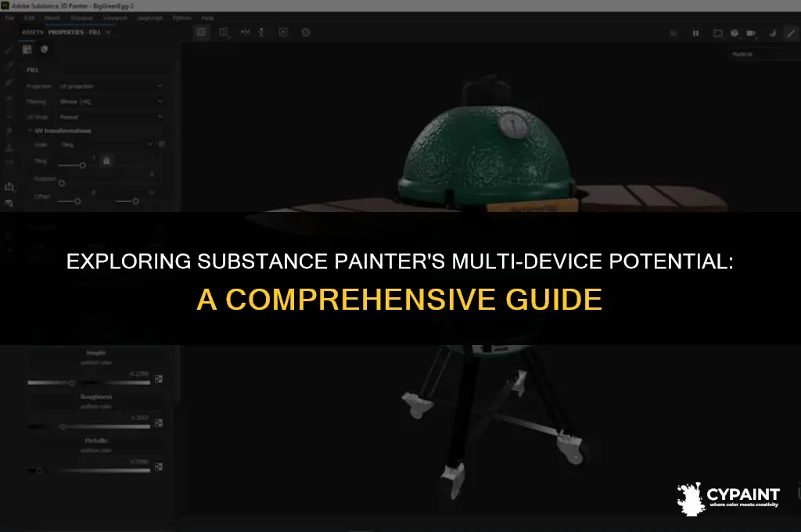Click the first Offset slider handle

click(x=77, y=201)
